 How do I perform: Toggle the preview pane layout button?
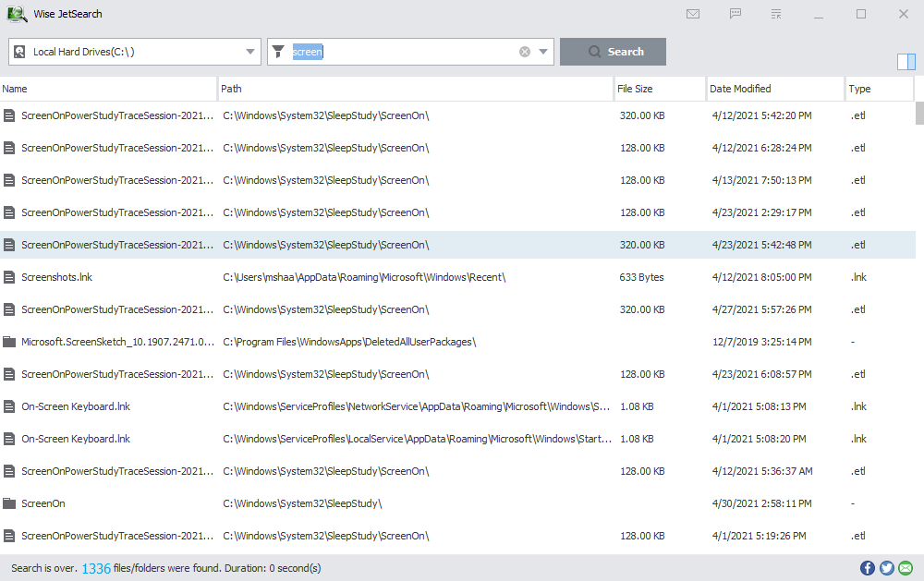click(906, 62)
